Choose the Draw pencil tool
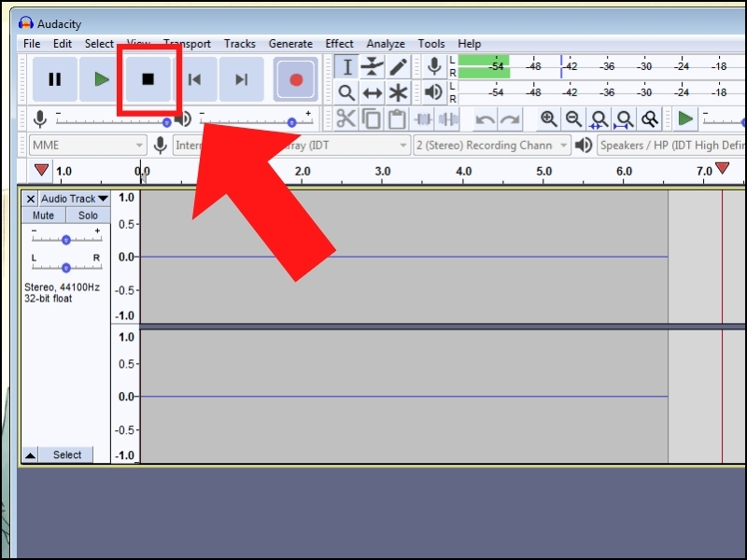Viewport: 747px width, 560px height. 399,66
